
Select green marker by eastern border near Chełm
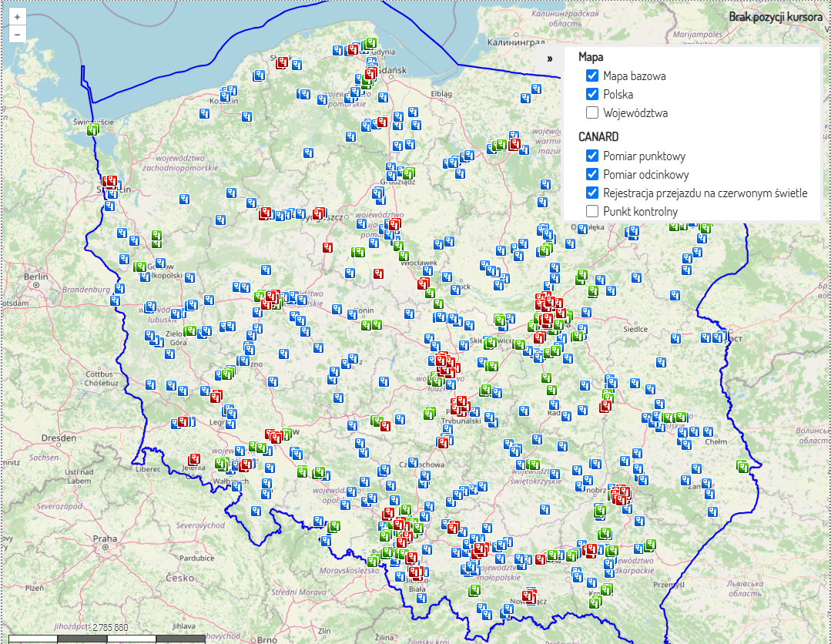coord(742,466)
